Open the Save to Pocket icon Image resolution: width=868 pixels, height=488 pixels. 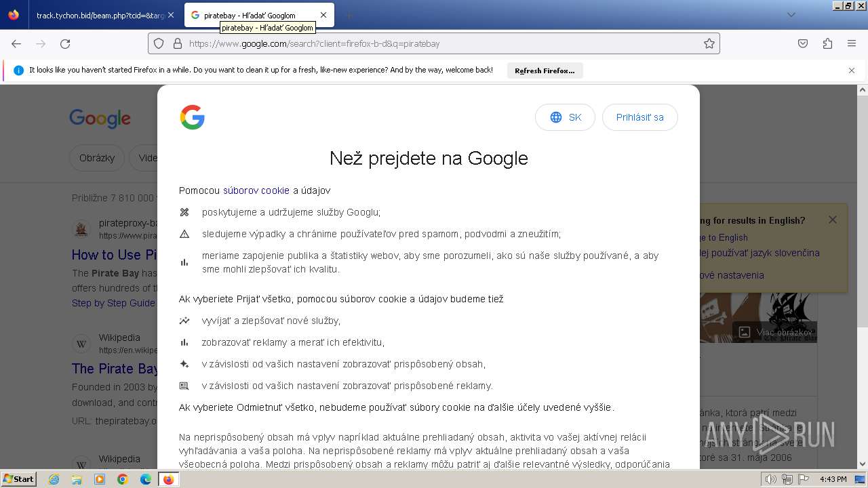coord(803,43)
